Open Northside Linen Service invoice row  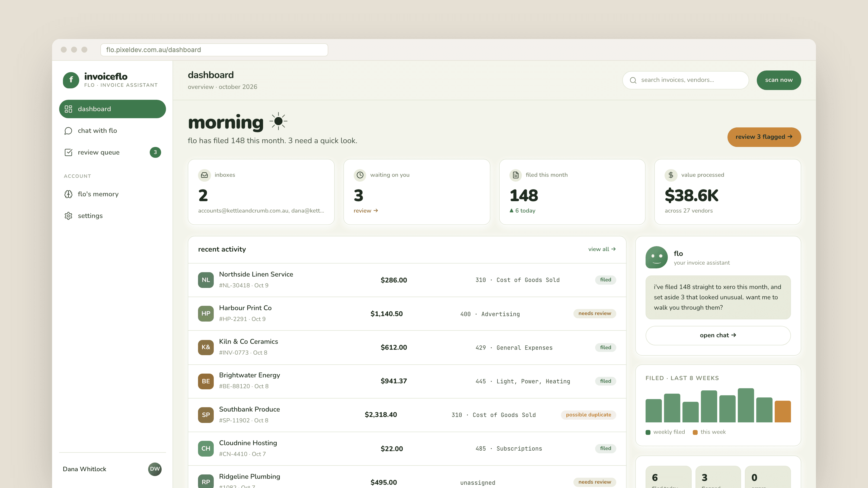[407, 280]
